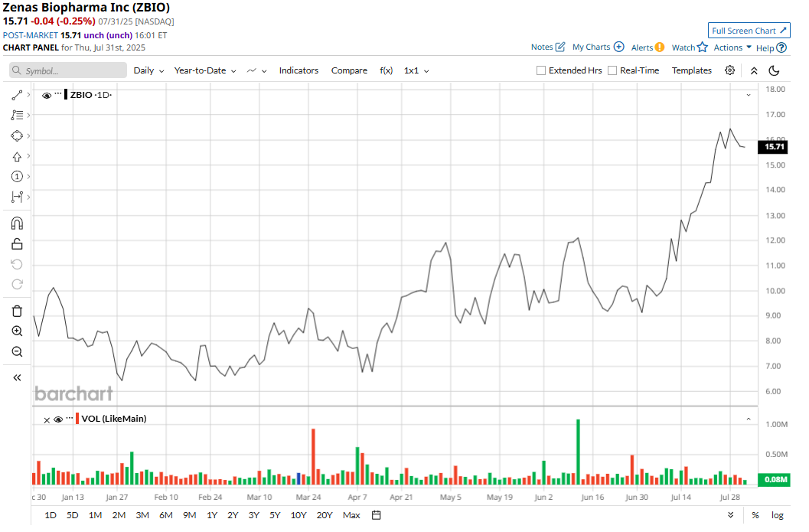This screenshot has width=809, height=532.
Task: Enable the Extended Hrs checkbox
Action: [x=540, y=70]
